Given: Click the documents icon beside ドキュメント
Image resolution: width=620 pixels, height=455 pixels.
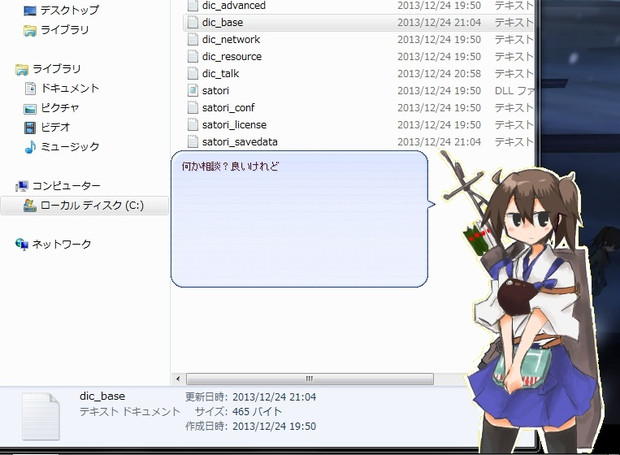Looking at the screenshot, I should click(30, 88).
